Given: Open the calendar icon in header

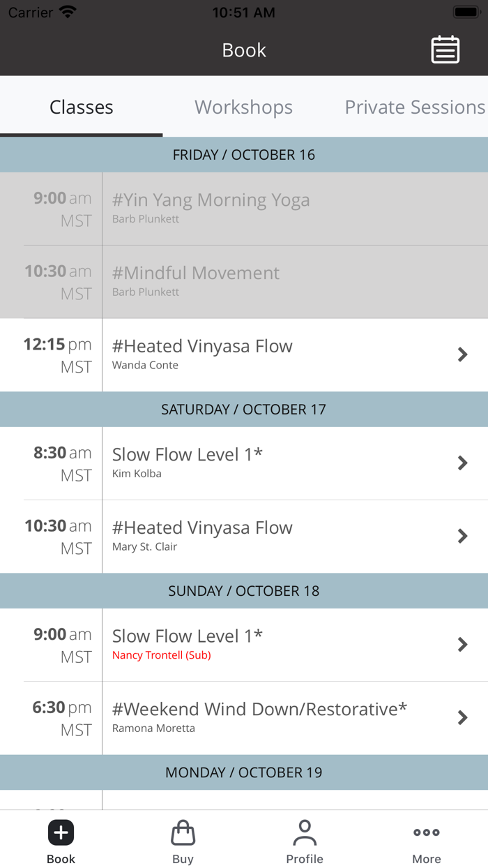Looking at the screenshot, I should click(445, 50).
